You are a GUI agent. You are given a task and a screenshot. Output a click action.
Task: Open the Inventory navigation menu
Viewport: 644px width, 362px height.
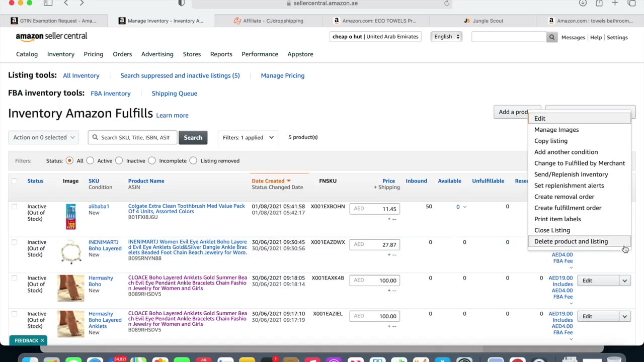point(60,54)
